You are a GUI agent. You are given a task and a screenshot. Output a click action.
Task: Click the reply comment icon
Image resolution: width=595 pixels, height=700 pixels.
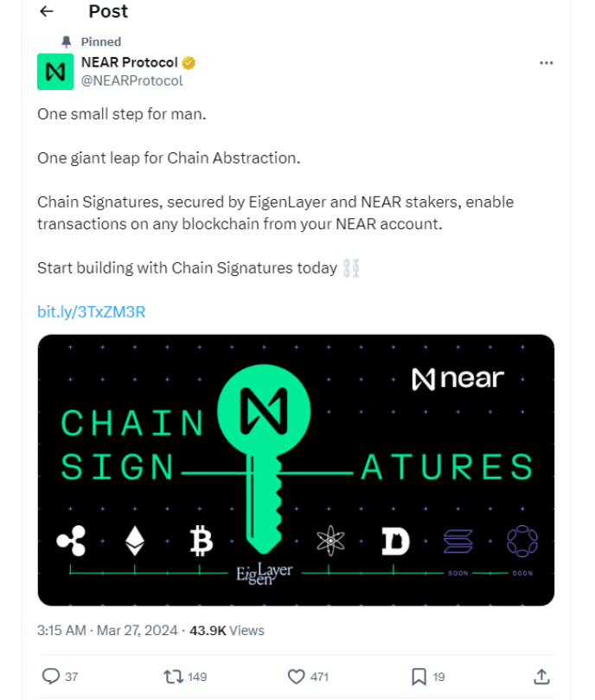click(50, 676)
